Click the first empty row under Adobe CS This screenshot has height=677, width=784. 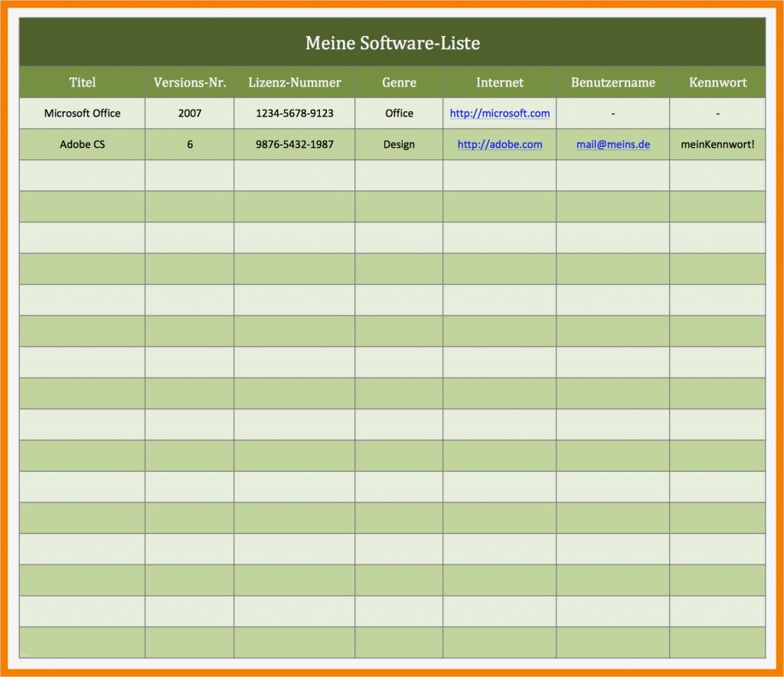click(83, 175)
